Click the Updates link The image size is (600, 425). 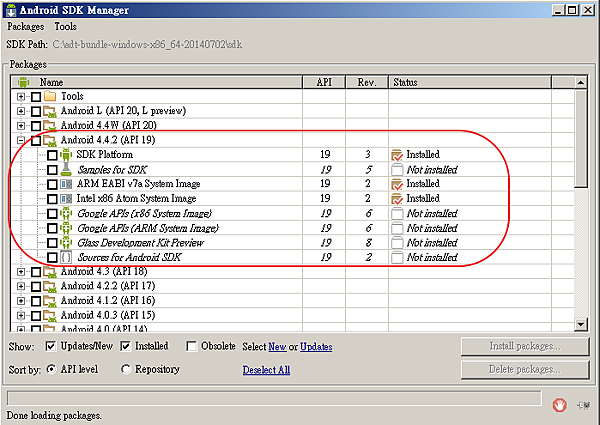(x=316, y=347)
